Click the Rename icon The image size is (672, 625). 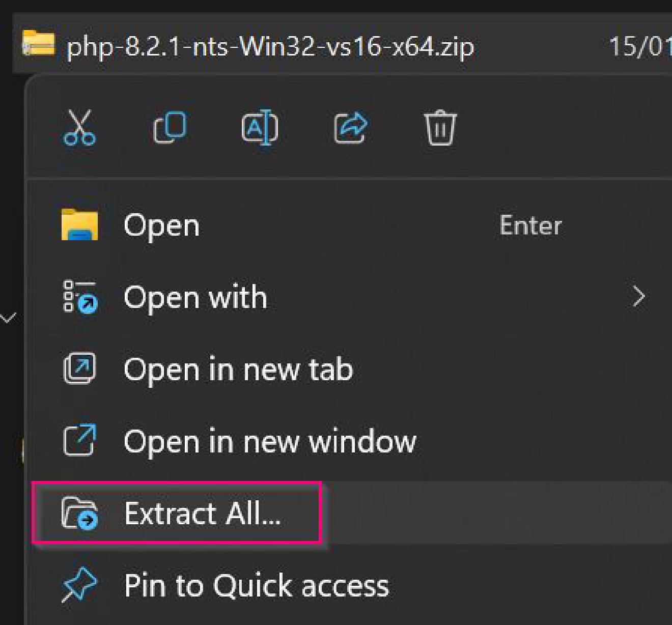point(260,128)
